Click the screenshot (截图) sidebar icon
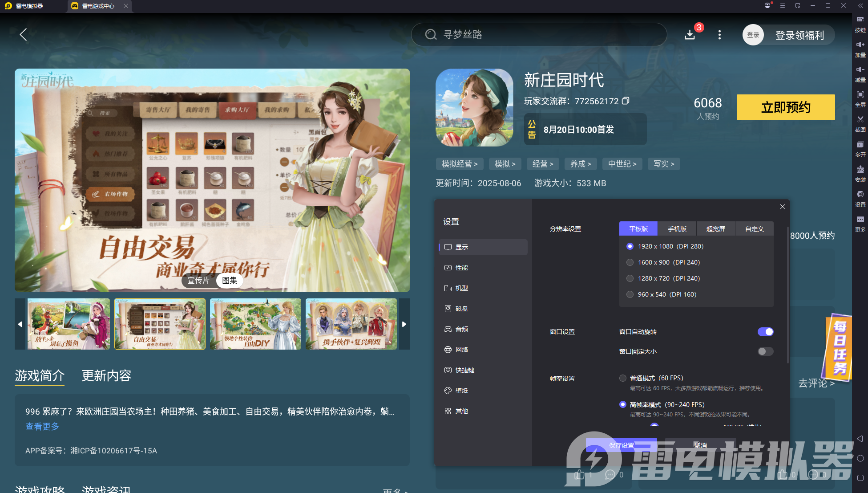Image resolution: width=868 pixels, height=493 pixels. tap(860, 121)
